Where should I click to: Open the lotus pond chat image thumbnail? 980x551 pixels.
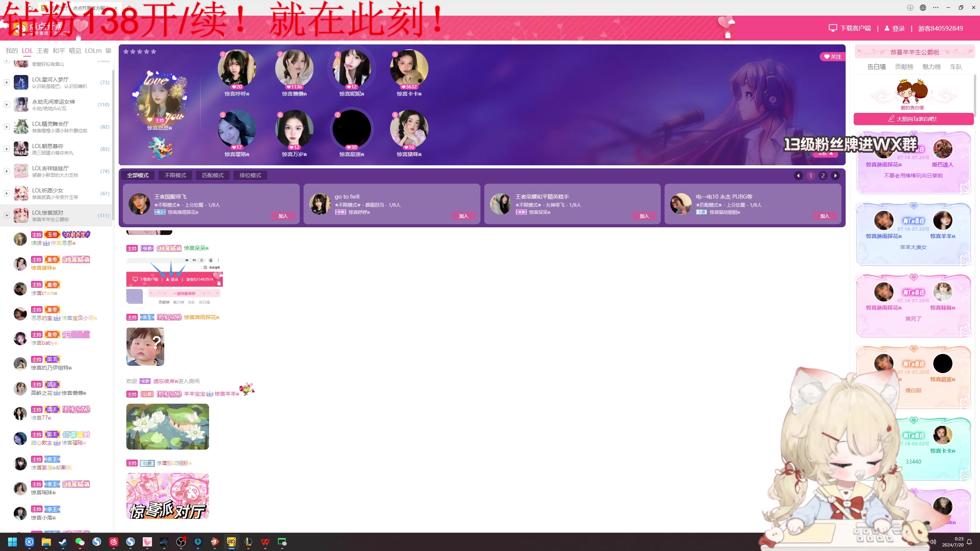click(x=168, y=427)
